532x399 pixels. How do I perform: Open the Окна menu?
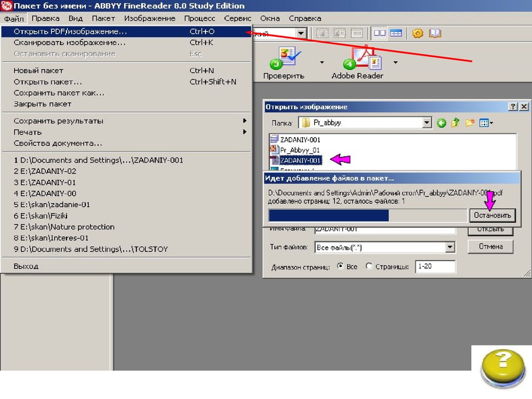click(270, 18)
